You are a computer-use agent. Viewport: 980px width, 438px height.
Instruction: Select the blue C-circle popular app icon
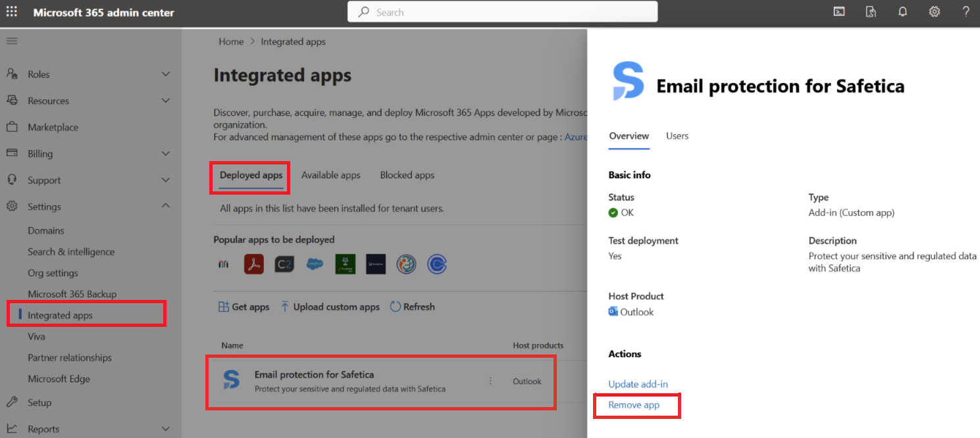click(437, 264)
